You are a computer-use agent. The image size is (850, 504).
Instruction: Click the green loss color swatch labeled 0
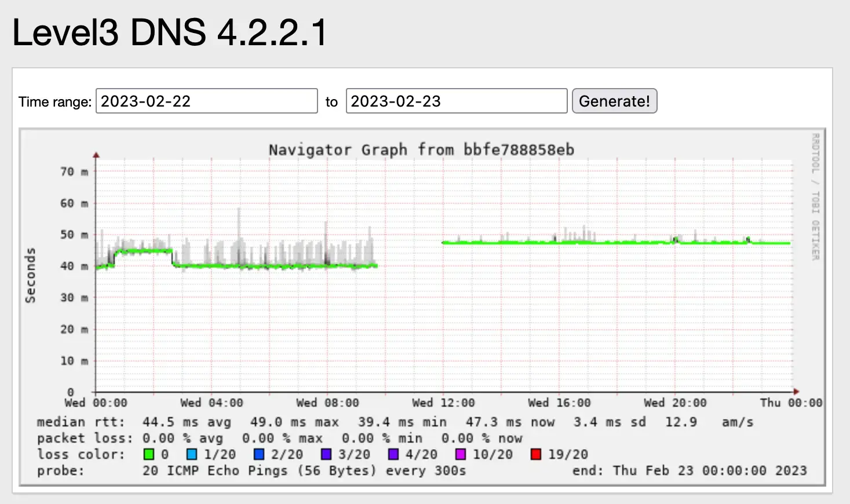(x=149, y=454)
